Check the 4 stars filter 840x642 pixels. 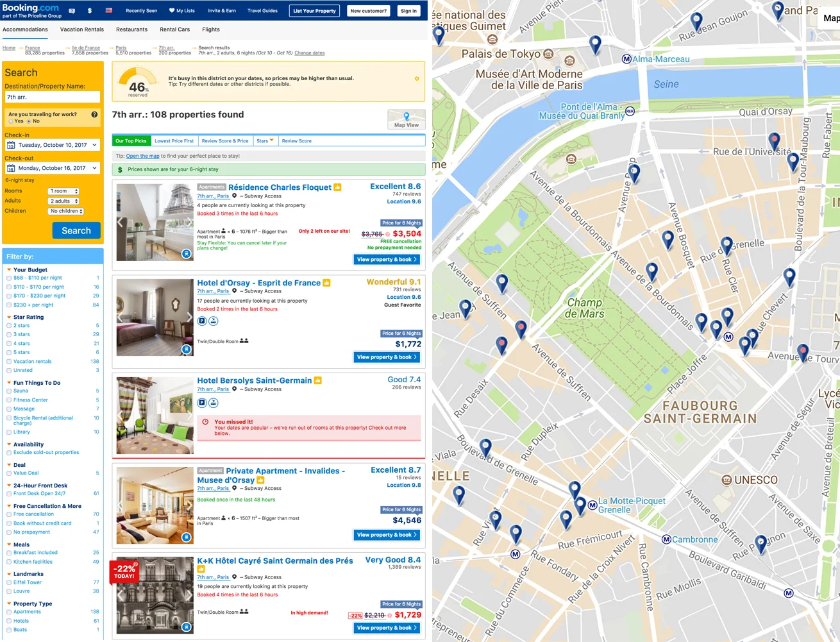point(9,344)
